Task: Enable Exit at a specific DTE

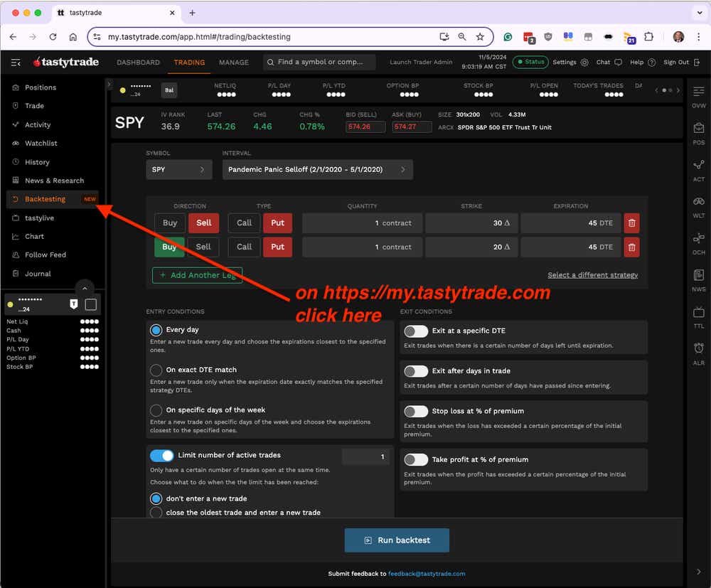Action: [x=416, y=331]
